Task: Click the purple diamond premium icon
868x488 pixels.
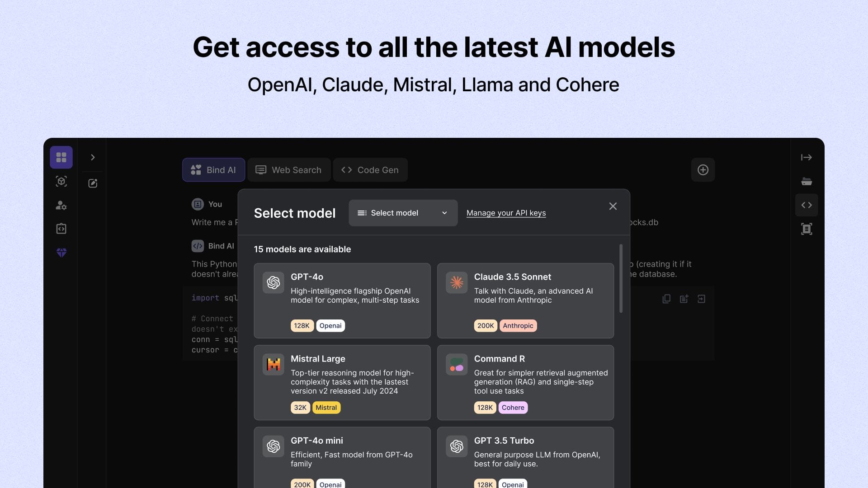Action: pyautogui.click(x=61, y=253)
